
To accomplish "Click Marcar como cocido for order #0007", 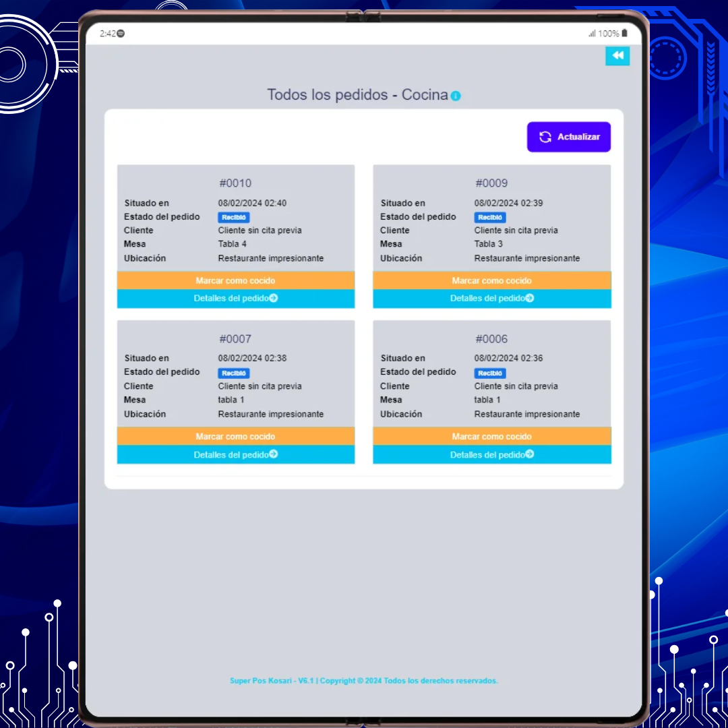I will [x=235, y=436].
